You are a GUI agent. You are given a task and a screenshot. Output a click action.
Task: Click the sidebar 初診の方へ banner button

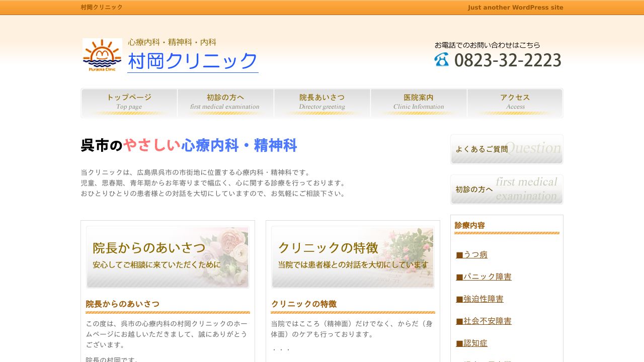pos(507,190)
